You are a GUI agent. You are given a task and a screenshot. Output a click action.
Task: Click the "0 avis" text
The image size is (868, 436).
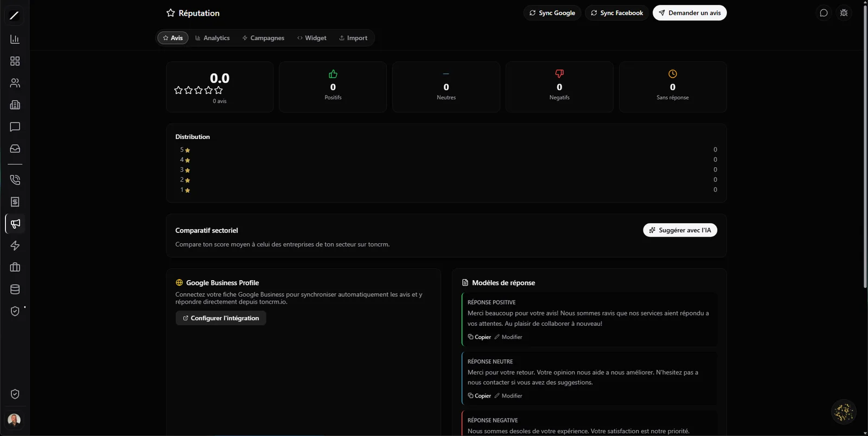220,102
